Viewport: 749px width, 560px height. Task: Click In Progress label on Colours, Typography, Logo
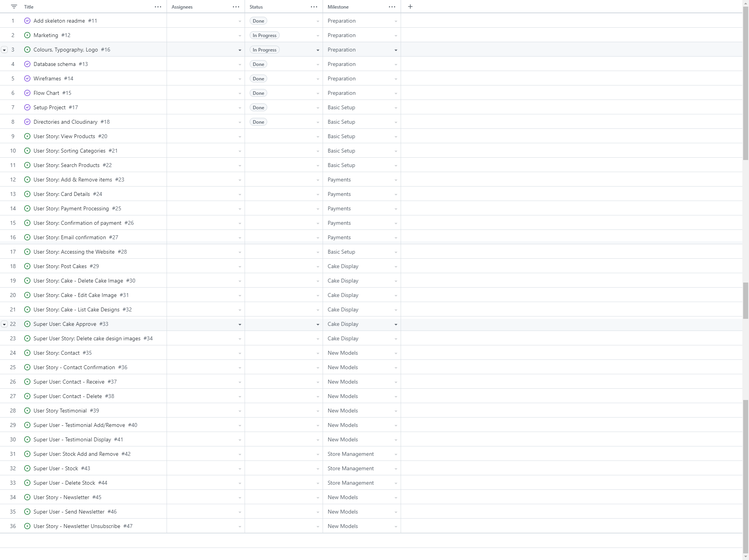[264, 50]
